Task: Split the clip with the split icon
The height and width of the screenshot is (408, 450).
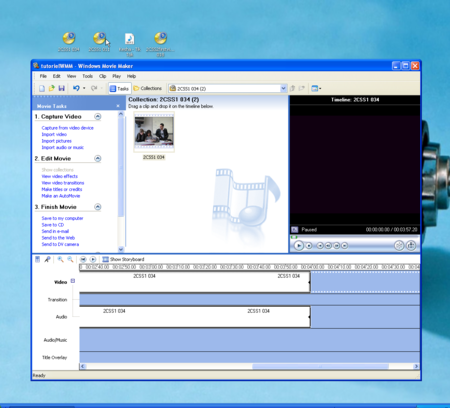Action: pyautogui.click(x=399, y=246)
